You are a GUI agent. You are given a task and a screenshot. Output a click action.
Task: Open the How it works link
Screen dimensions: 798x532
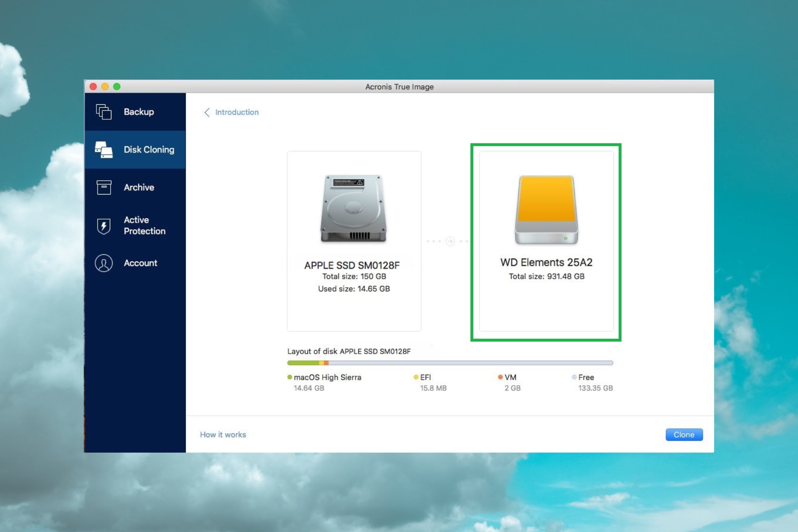(223, 434)
